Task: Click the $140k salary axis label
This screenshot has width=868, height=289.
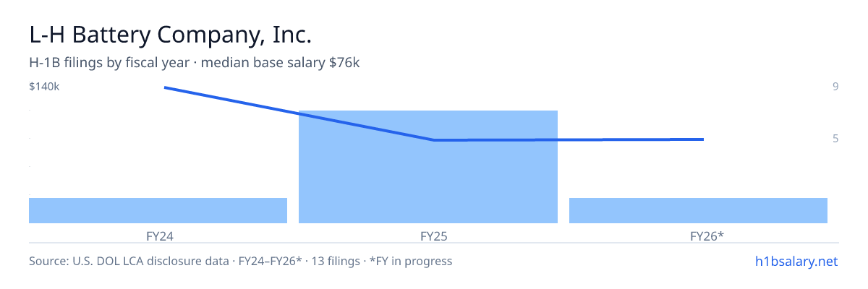Action: pyautogui.click(x=44, y=87)
